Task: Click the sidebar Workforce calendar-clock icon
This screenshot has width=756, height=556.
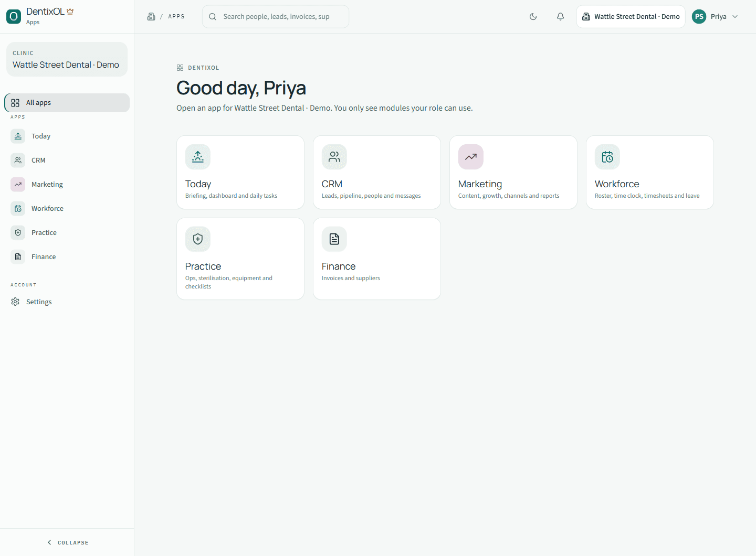Action: click(18, 209)
